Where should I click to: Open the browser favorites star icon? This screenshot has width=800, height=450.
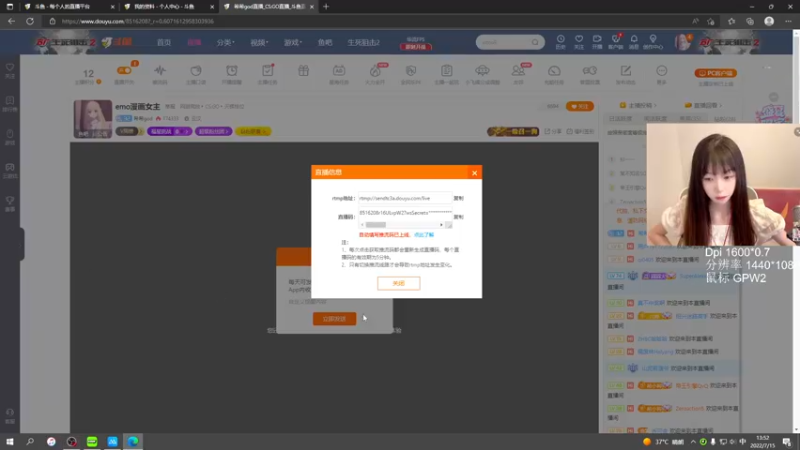pos(731,21)
